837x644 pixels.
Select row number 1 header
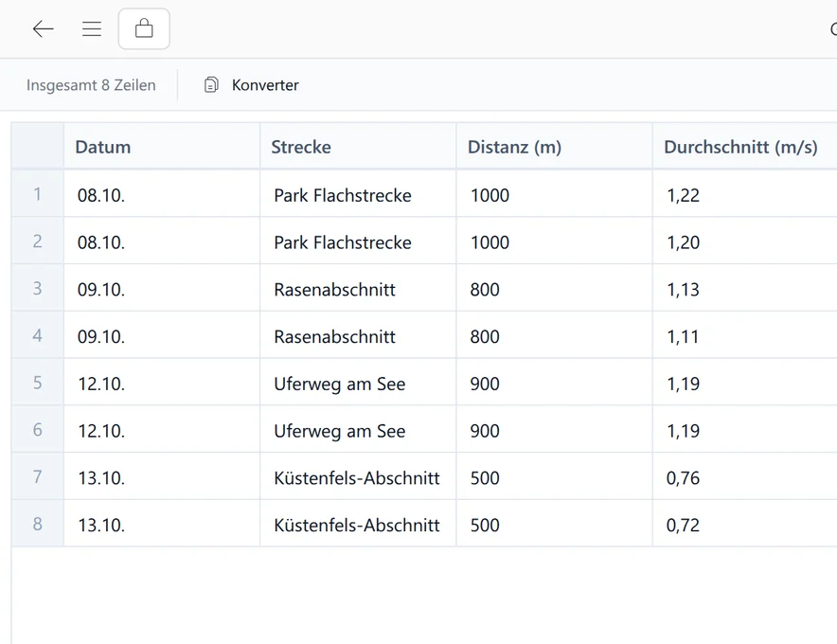37,194
